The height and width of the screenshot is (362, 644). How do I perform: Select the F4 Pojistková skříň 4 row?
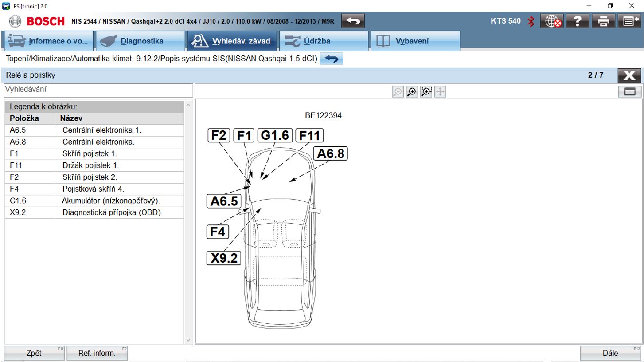point(94,189)
